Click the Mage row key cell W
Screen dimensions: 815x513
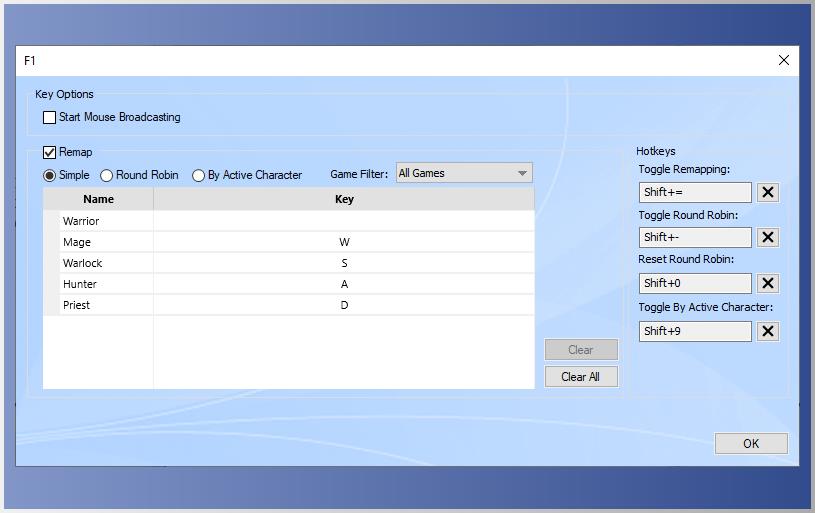click(344, 242)
